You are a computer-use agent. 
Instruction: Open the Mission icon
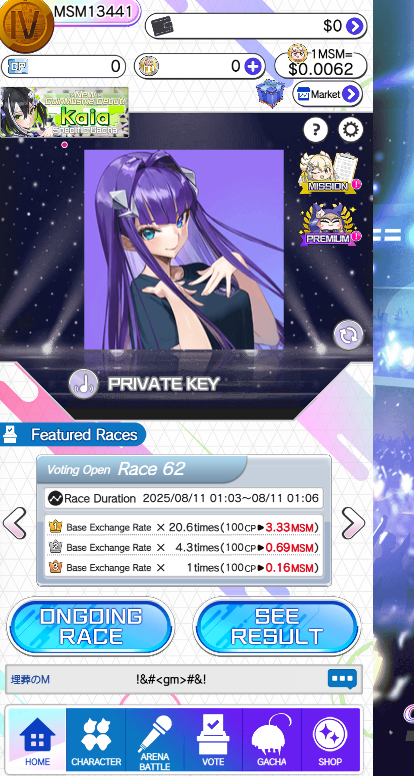click(329, 172)
